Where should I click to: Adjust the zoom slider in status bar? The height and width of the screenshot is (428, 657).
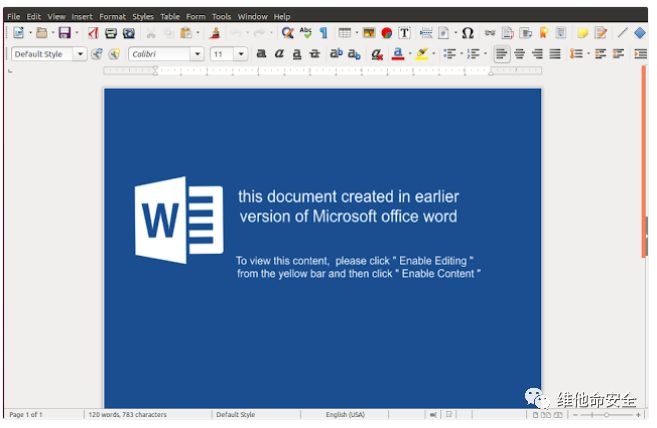click(605, 414)
